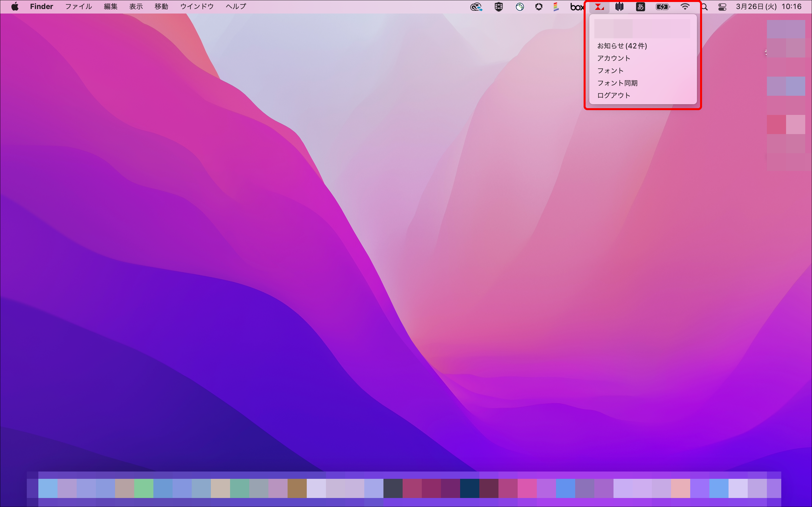Click the battery charging icon

[x=662, y=7]
